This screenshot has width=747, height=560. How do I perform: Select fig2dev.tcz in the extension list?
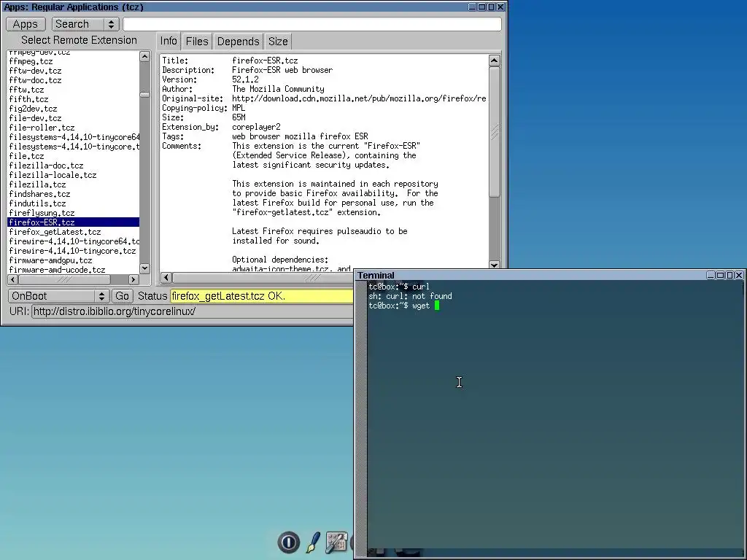[x=73, y=109]
